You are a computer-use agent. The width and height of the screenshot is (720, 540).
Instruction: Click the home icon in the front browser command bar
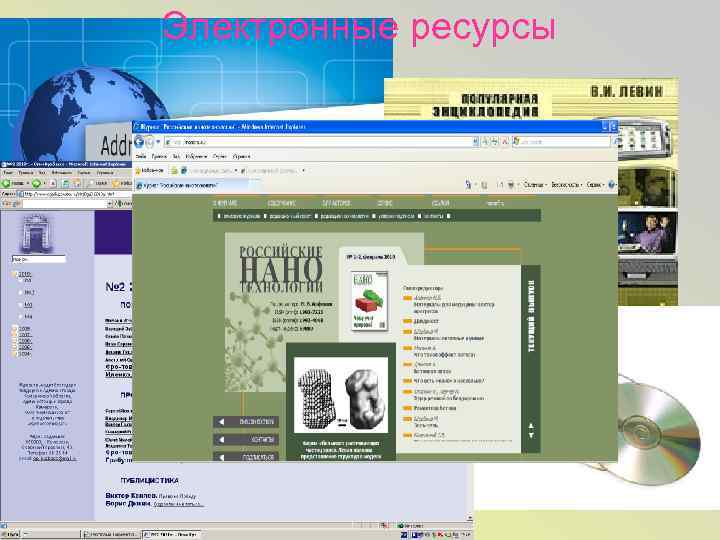(x=468, y=185)
